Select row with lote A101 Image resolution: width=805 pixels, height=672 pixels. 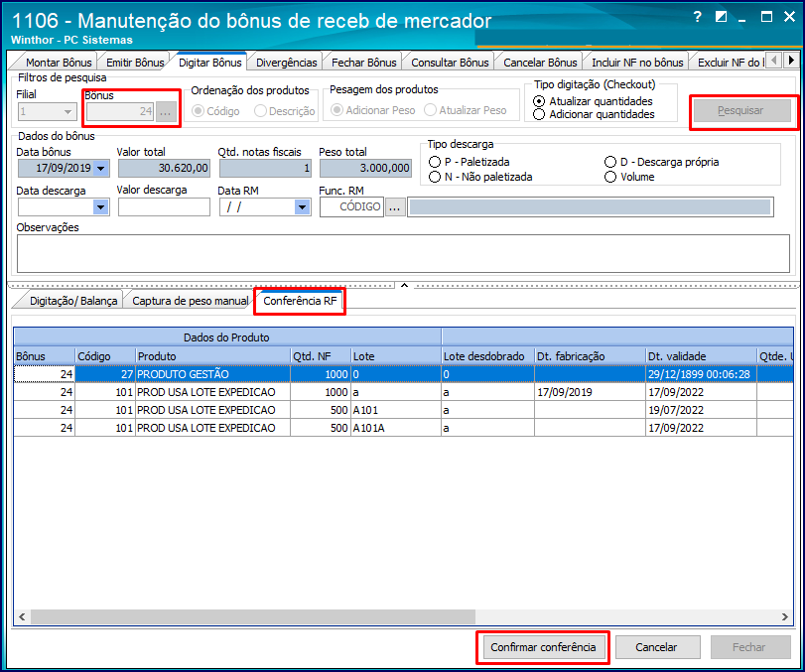click(x=403, y=410)
